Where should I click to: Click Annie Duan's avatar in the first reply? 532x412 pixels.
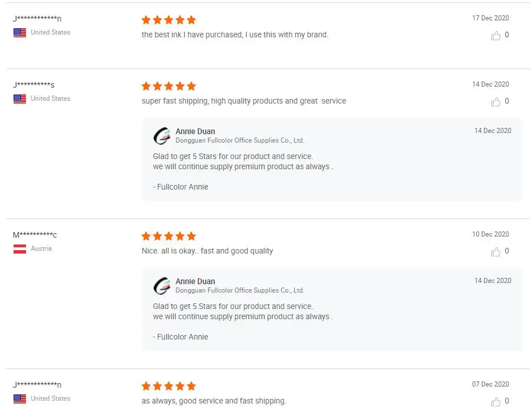(x=162, y=136)
